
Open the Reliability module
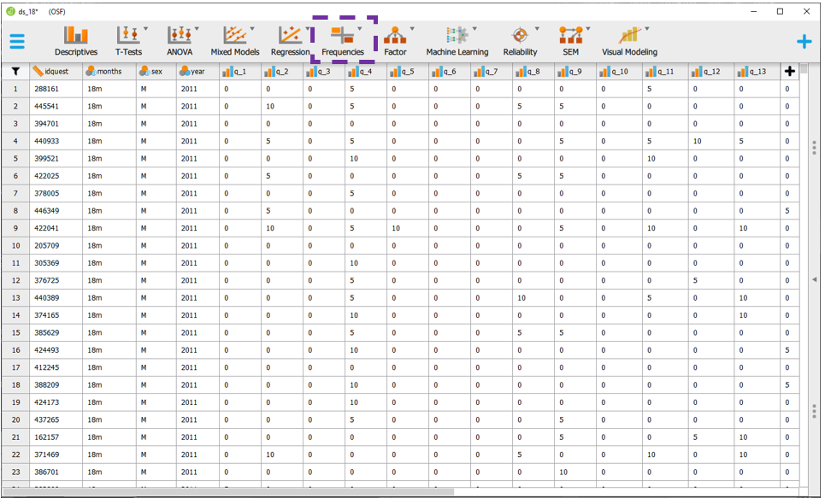click(x=520, y=40)
